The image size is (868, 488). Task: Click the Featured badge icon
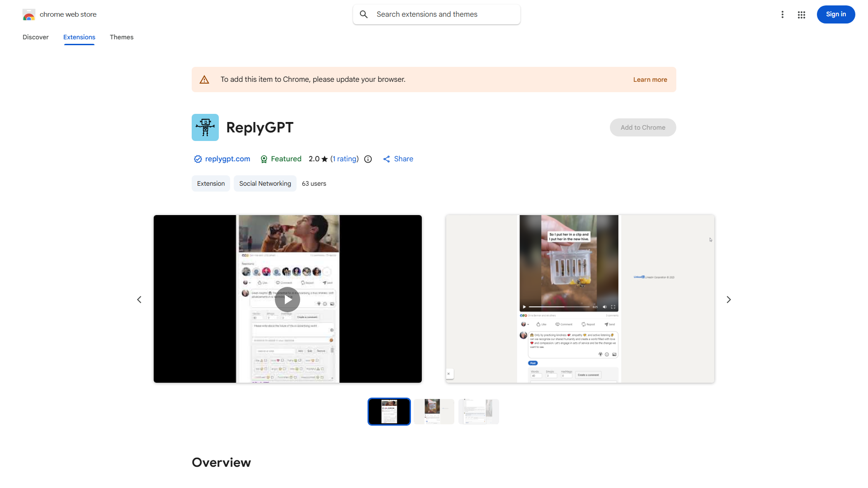point(264,159)
